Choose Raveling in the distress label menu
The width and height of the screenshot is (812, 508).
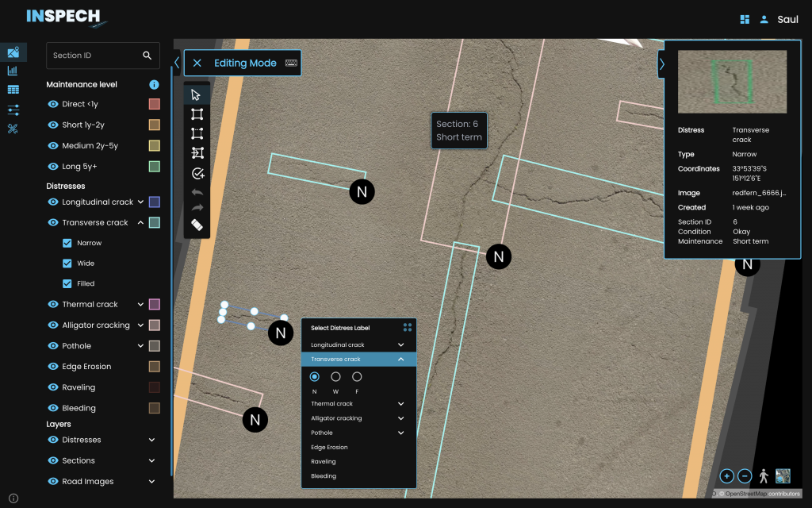(x=324, y=462)
